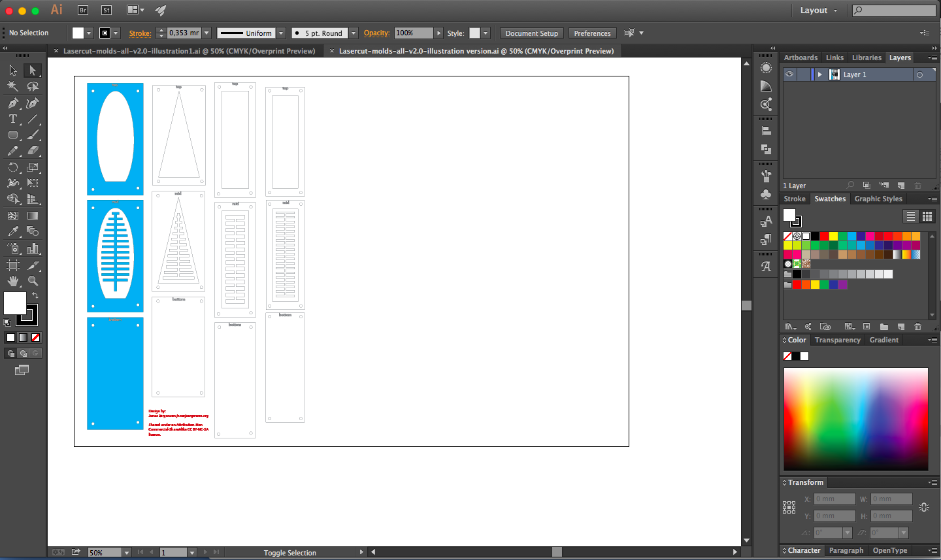The image size is (941, 560).
Task: Delete swatch with Swatches trash icon
Action: [x=917, y=326]
